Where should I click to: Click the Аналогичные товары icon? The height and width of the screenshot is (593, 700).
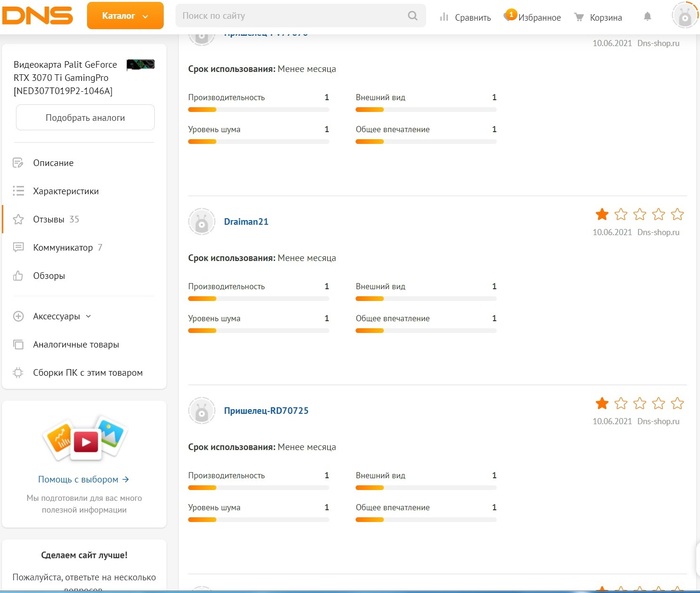point(18,344)
